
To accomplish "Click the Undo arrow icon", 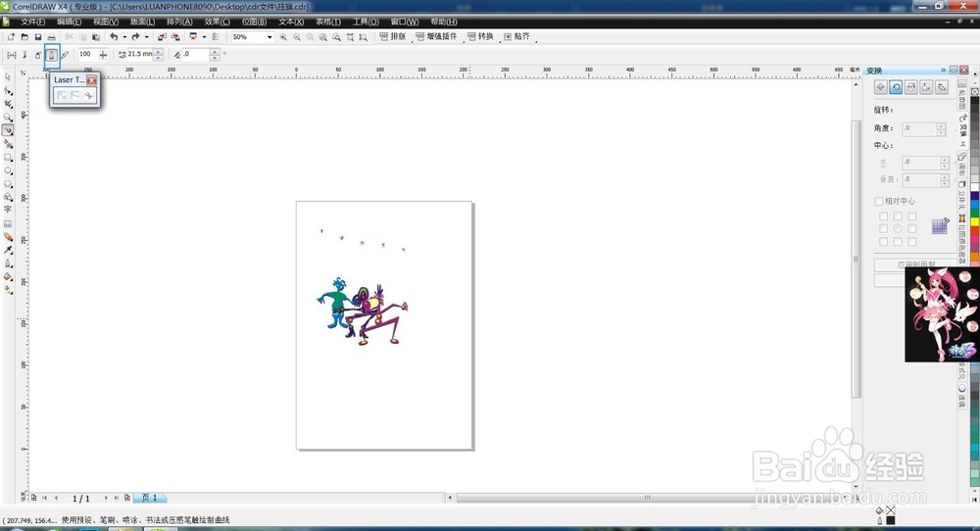I will 114,37.
